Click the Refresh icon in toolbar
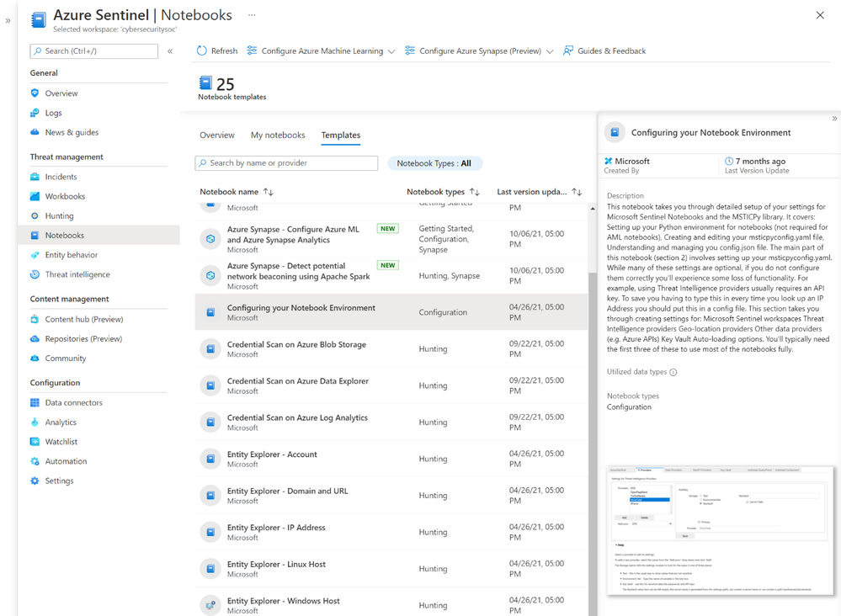The height and width of the screenshot is (616, 841). click(x=202, y=51)
